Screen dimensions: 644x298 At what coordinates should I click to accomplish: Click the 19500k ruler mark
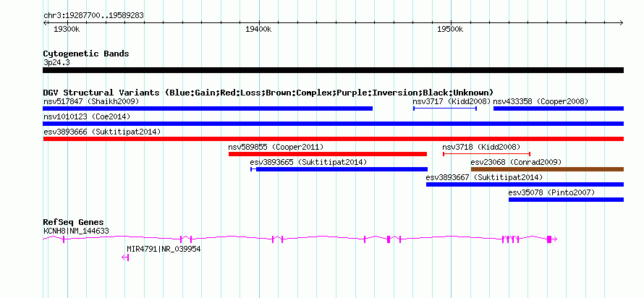(450, 30)
